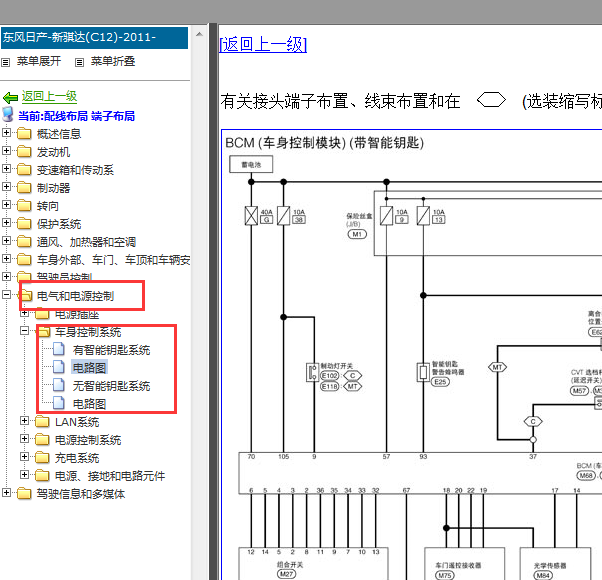Click the 充电系统 folder icon
The height and width of the screenshot is (580, 602).
tap(42, 458)
